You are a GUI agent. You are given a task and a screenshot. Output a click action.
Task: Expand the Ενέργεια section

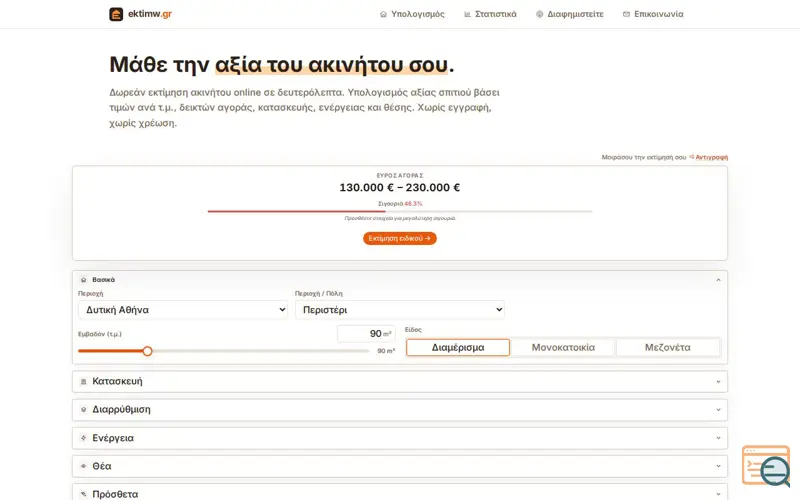(399, 438)
